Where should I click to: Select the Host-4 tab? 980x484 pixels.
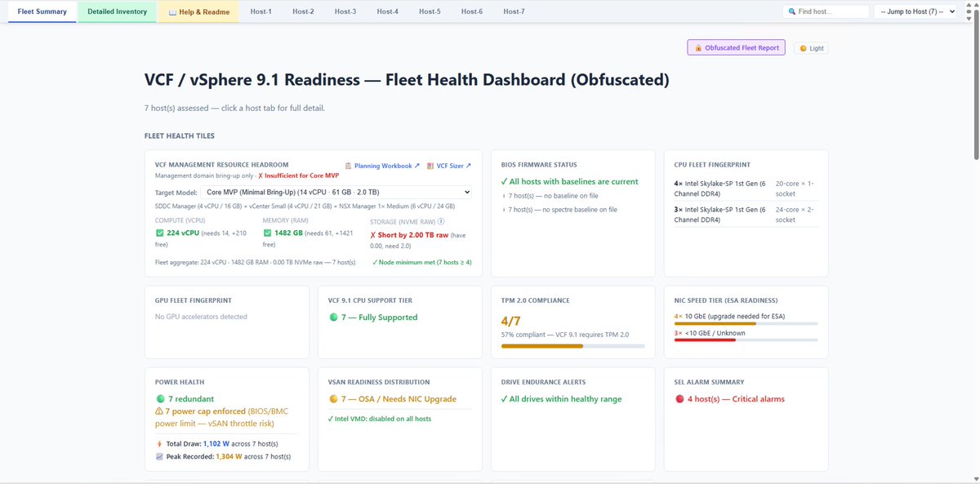387,11
